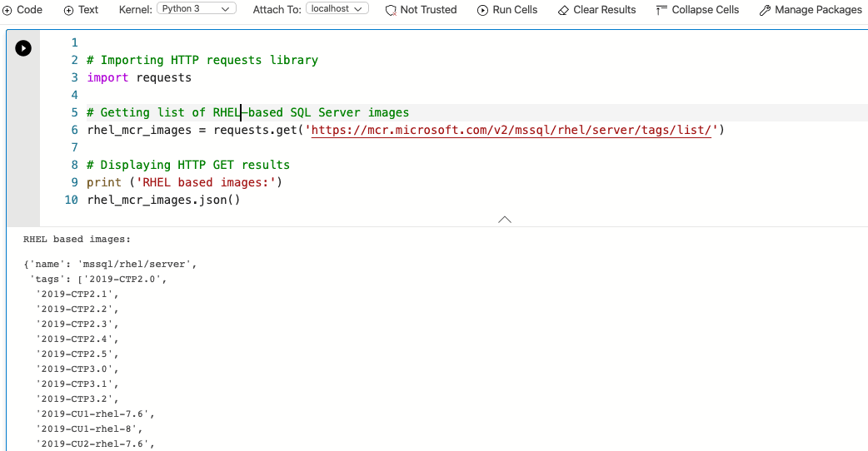The image size is (868, 451).
Task: Click line number 5 in the gutter
Action: pyautogui.click(x=75, y=112)
